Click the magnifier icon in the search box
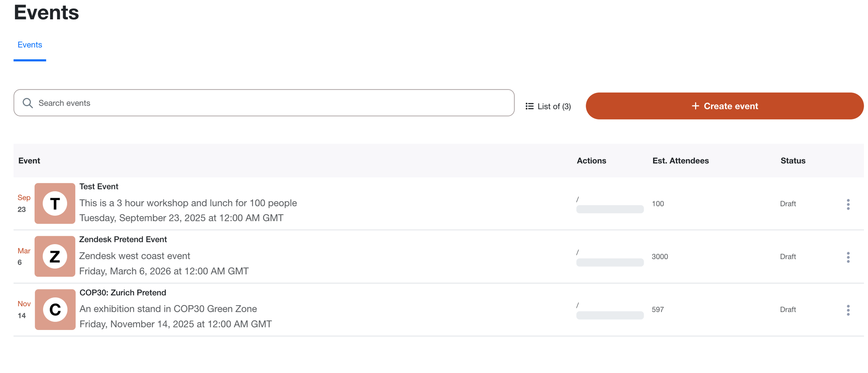This screenshot has width=868, height=373. point(28,103)
